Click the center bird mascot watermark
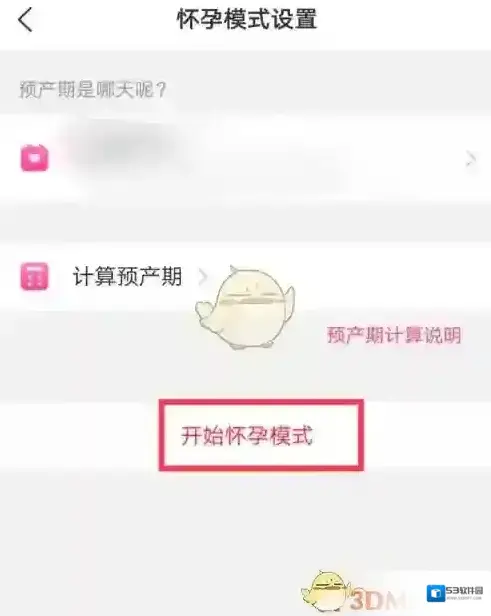This screenshot has width=491, height=616. (x=245, y=307)
